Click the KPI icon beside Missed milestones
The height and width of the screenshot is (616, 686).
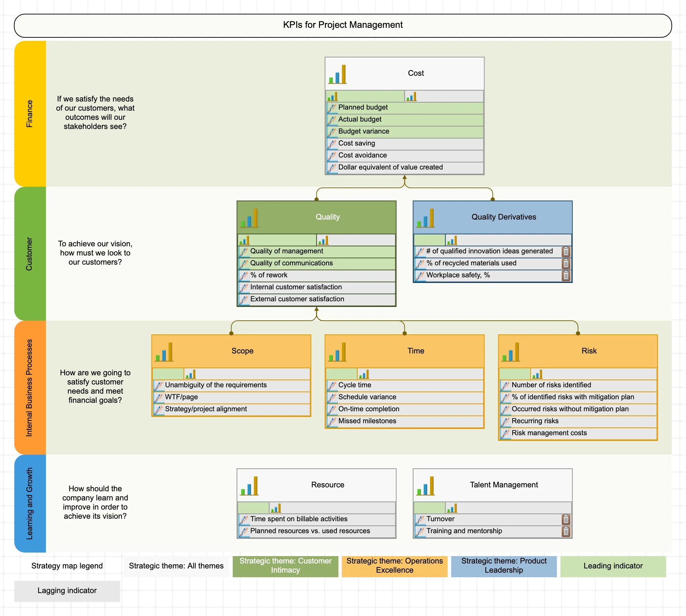pos(332,421)
